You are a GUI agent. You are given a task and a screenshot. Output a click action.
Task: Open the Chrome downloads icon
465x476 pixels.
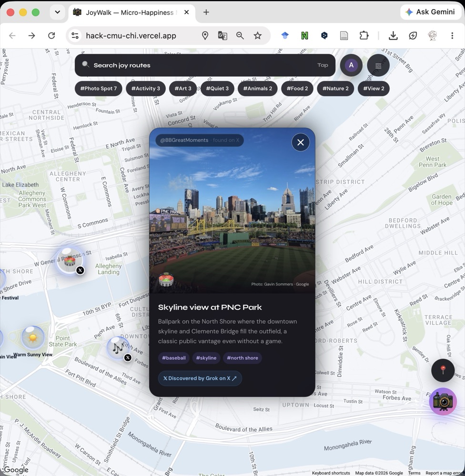coord(393,36)
